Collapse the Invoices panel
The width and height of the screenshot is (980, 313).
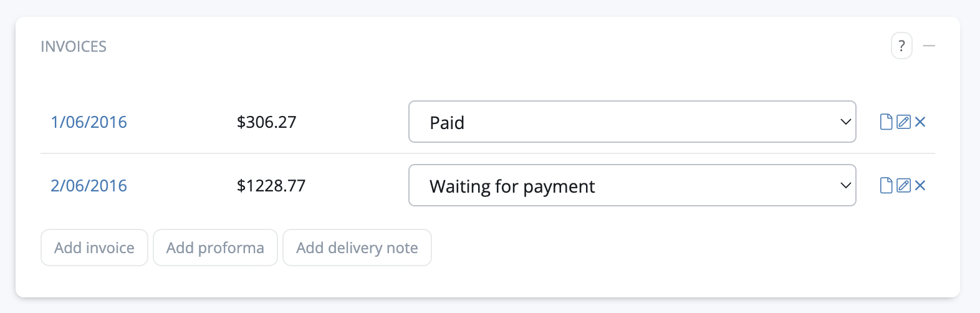929,46
